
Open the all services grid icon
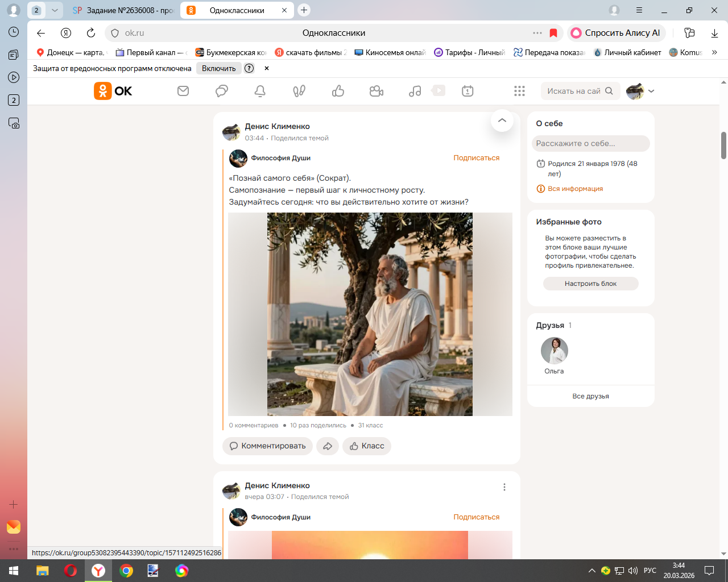tap(519, 91)
